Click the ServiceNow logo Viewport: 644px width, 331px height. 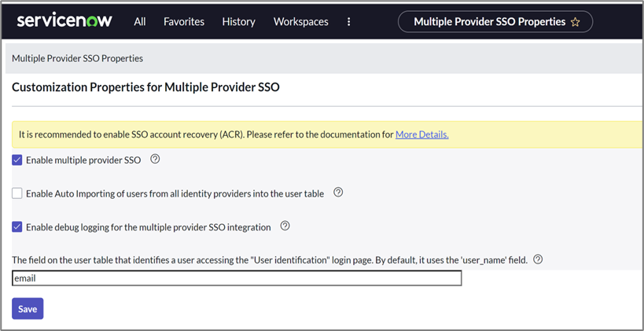pos(64,21)
